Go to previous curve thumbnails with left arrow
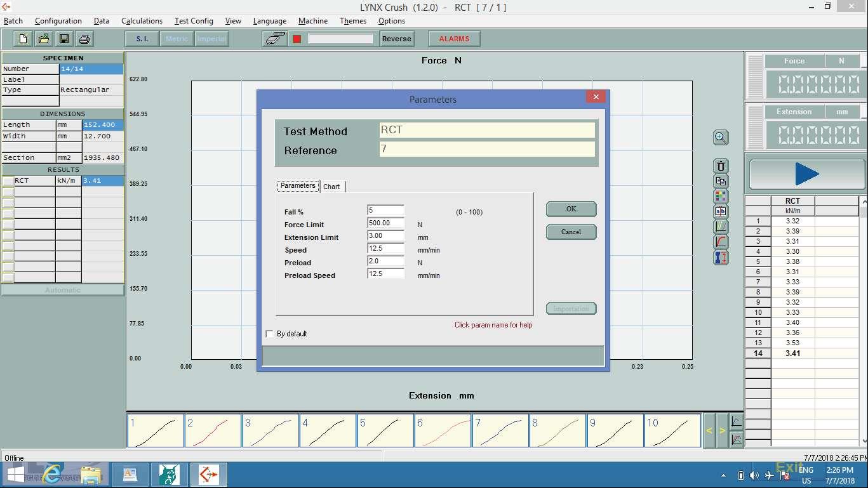 [709, 431]
